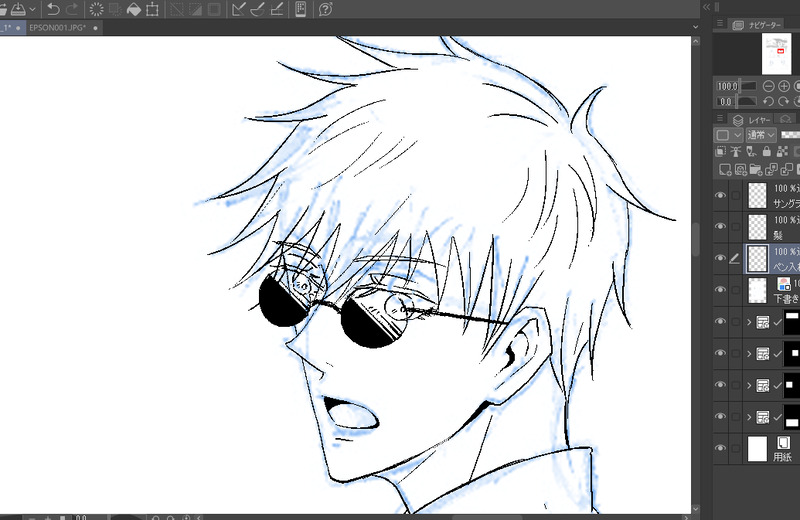
Task: Create a new layer folder
Action: tap(756, 169)
